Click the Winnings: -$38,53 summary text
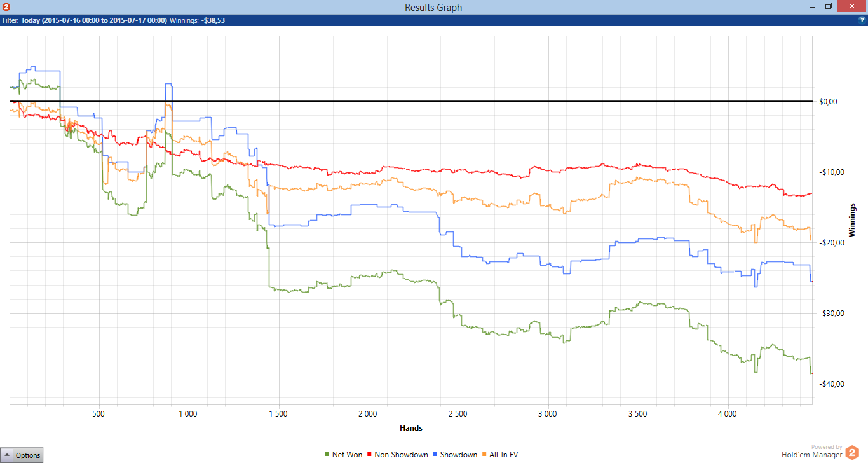The image size is (868, 463). point(198,20)
